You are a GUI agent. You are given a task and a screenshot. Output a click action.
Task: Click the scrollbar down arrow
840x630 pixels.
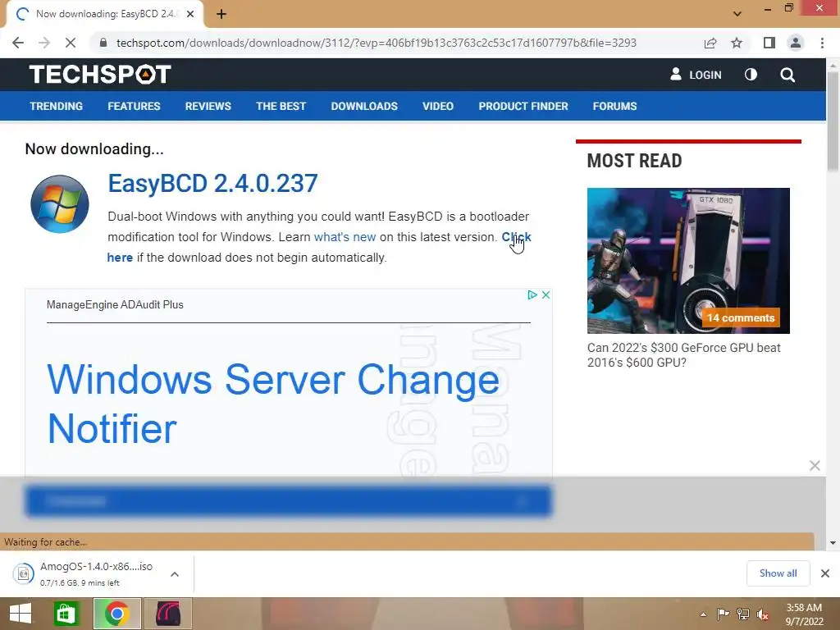833,543
